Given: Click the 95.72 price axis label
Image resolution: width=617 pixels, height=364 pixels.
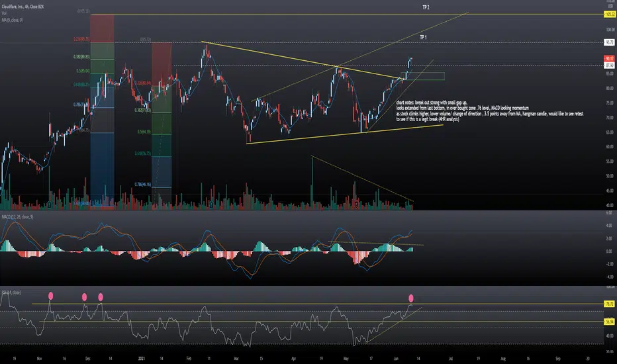Looking at the screenshot, I should (x=610, y=42).
